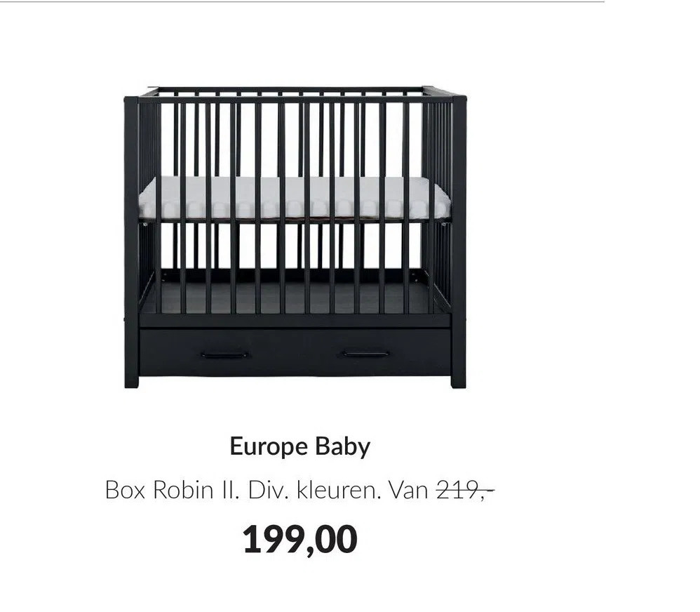Click the word Van before the old price

408,489
